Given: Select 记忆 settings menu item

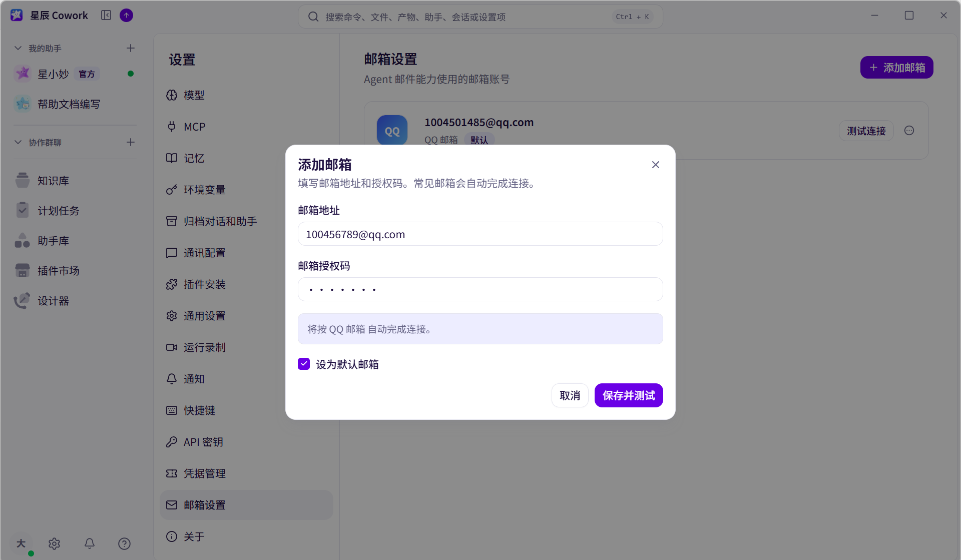Looking at the screenshot, I should point(246,158).
